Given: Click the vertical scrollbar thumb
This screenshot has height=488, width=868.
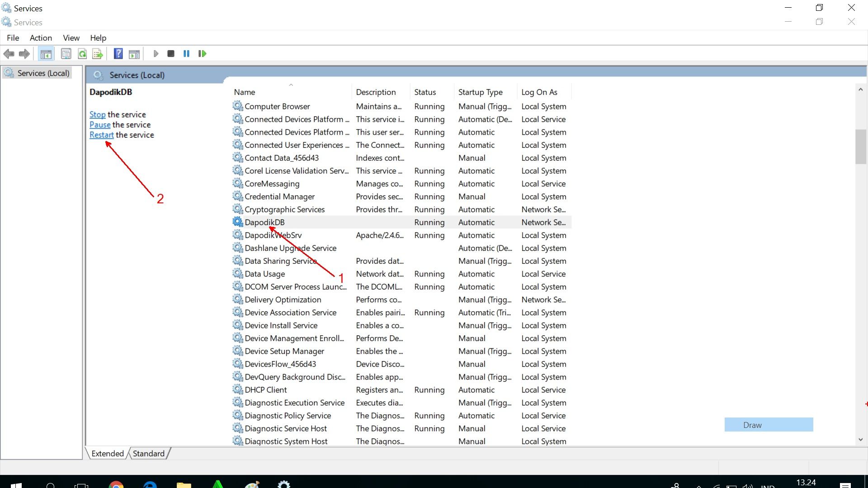Looking at the screenshot, I should click(x=860, y=147).
